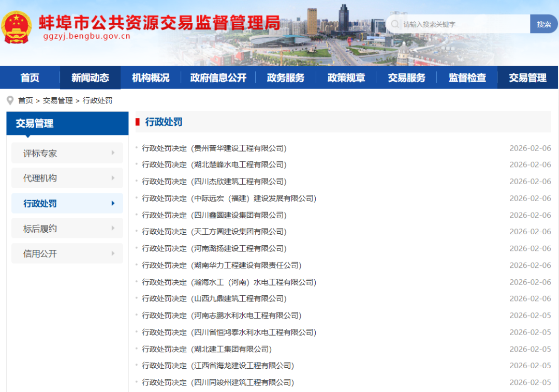Expand the 评标专家 sidebar arrow
The image size is (559, 392).
pos(113,153)
